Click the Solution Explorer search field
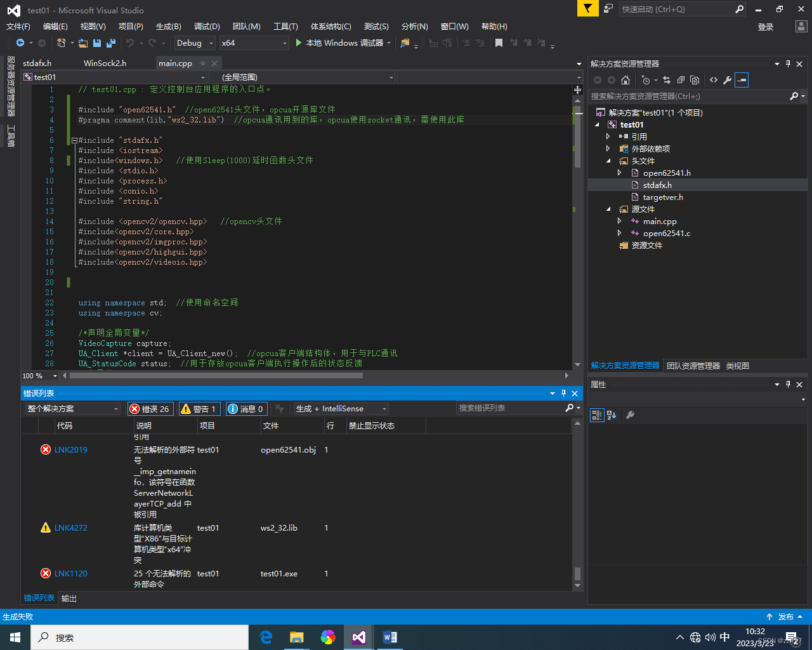The height and width of the screenshot is (650, 812). coord(690,96)
